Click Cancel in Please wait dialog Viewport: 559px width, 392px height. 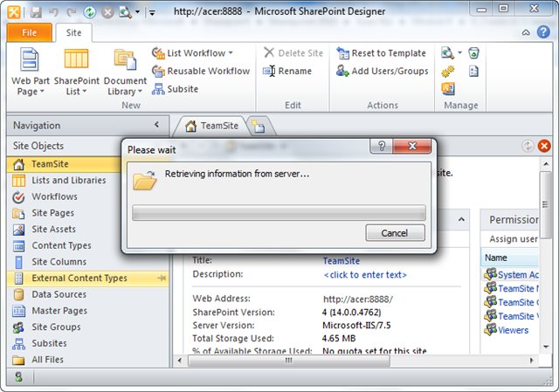click(x=395, y=233)
